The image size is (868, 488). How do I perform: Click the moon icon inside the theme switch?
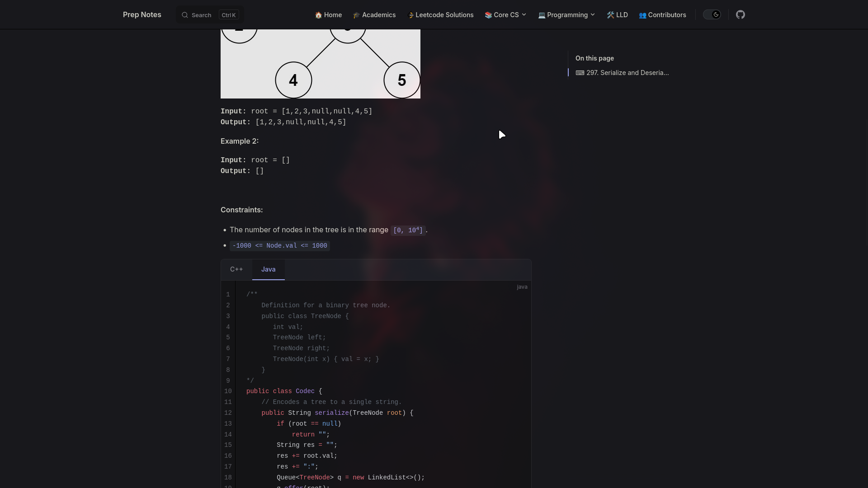click(717, 14)
